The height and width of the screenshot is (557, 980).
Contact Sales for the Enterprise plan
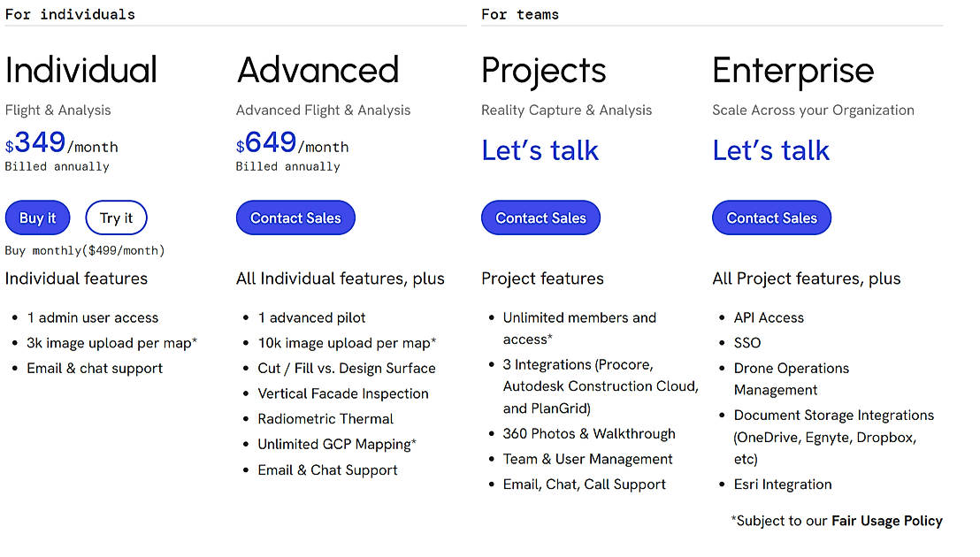point(771,218)
